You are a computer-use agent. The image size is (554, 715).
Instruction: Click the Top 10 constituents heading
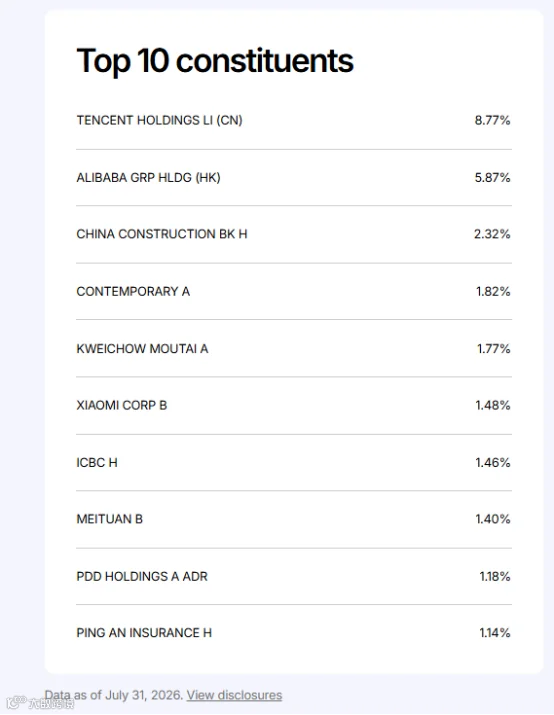(215, 61)
